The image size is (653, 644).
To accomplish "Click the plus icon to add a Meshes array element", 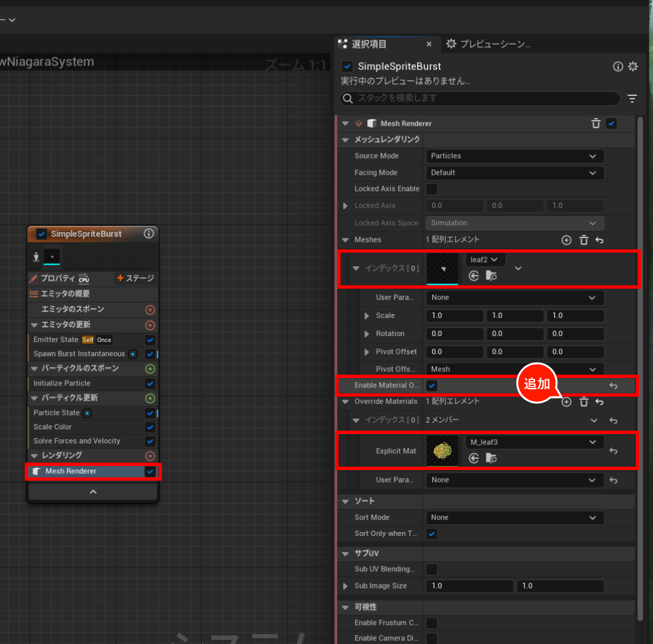I will click(566, 239).
